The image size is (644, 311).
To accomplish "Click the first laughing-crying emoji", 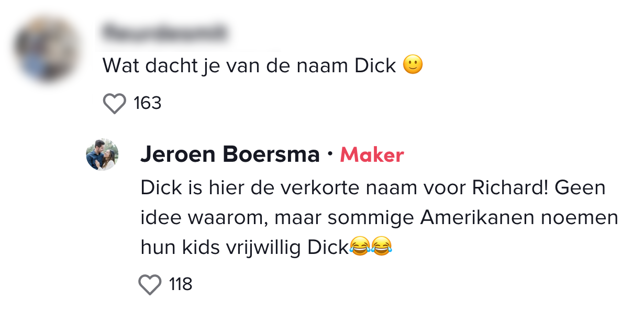I will [x=359, y=246].
